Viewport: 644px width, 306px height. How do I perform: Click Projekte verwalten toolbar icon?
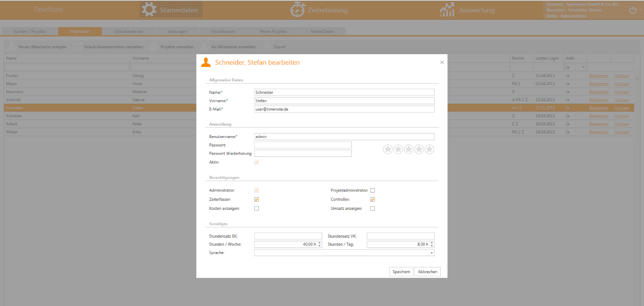click(153, 46)
